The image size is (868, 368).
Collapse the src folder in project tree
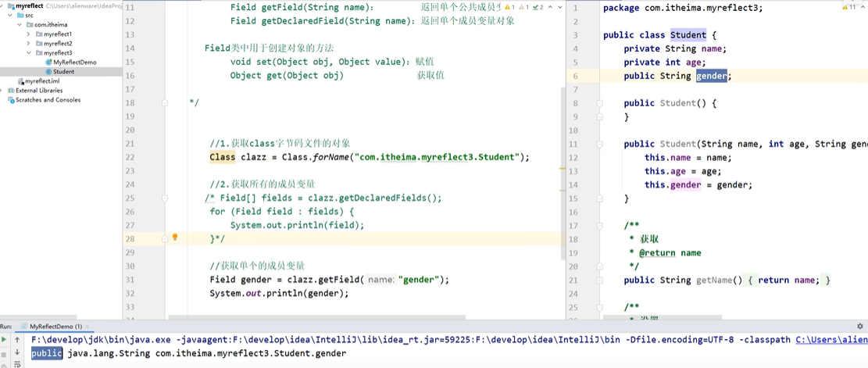pos(11,16)
